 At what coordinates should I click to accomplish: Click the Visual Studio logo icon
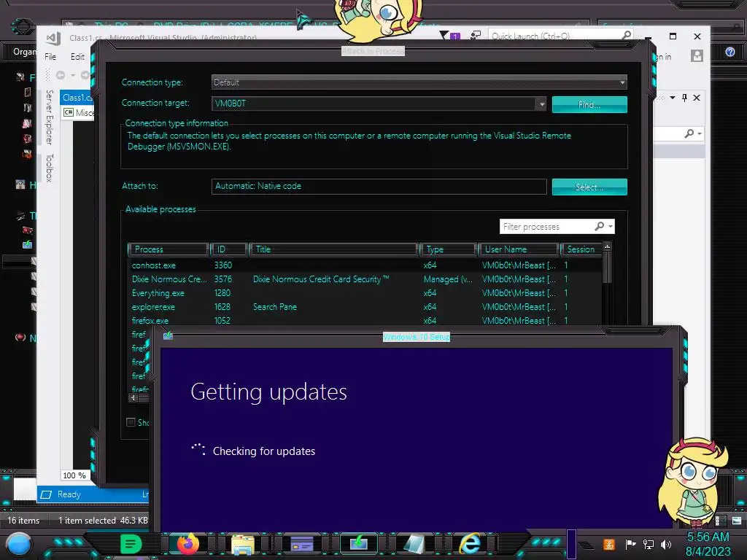[53, 38]
